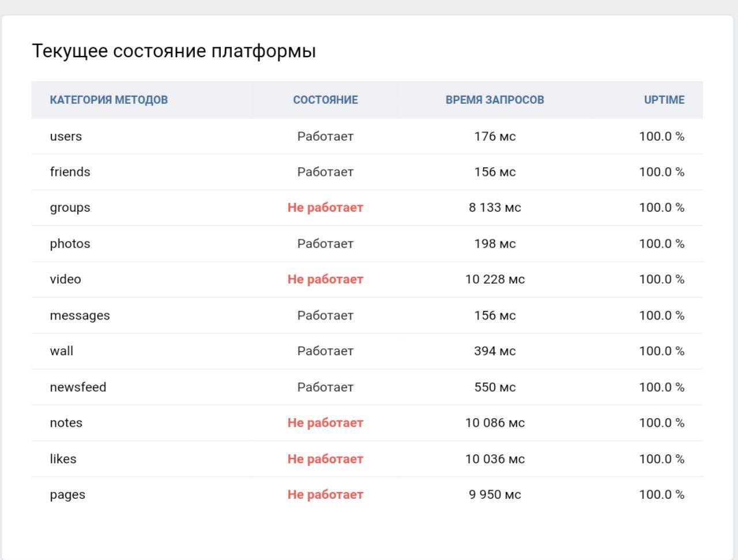The width and height of the screenshot is (738, 560).
Task: Click 'Работает' status in photos row
Action: [325, 244]
